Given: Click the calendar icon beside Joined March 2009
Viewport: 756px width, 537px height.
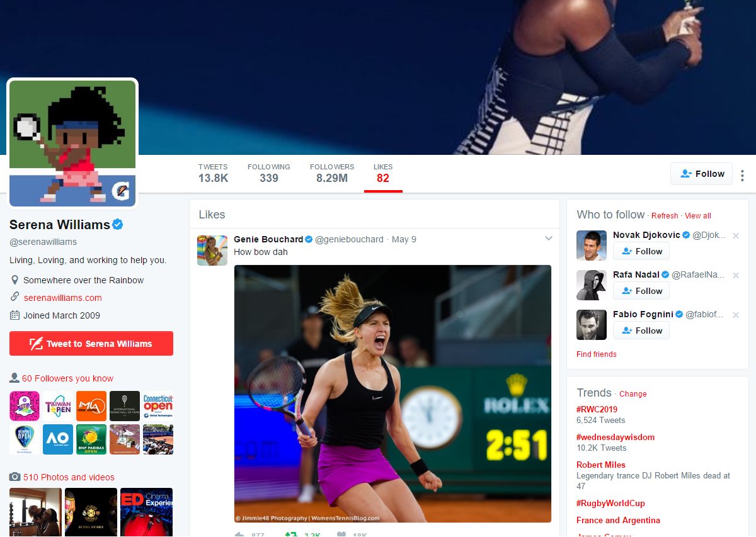Looking at the screenshot, I should pos(15,315).
